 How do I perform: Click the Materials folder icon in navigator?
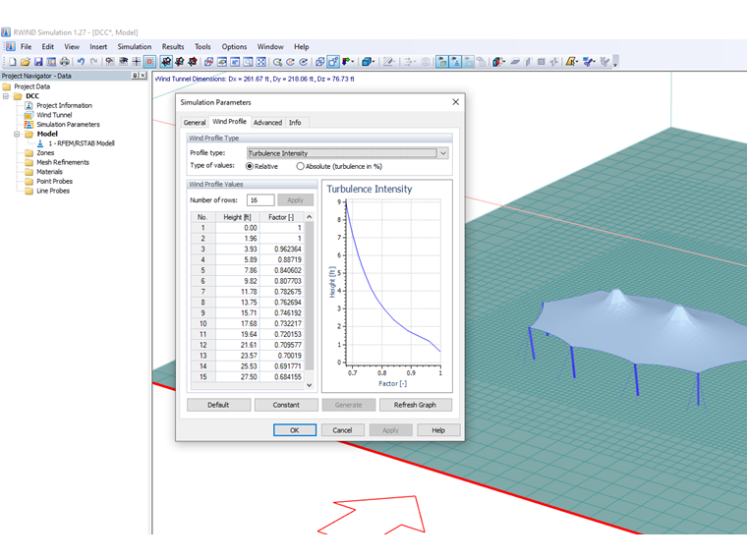(29, 172)
